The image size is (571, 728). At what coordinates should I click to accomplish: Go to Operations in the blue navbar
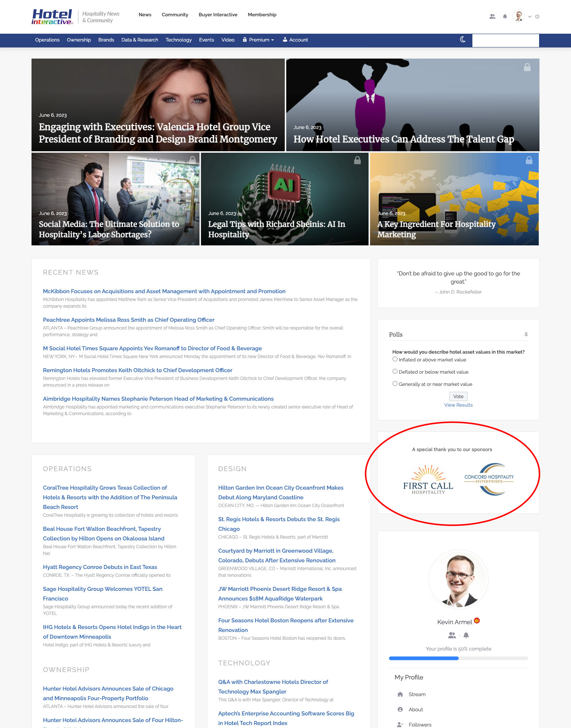(x=47, y=40)
